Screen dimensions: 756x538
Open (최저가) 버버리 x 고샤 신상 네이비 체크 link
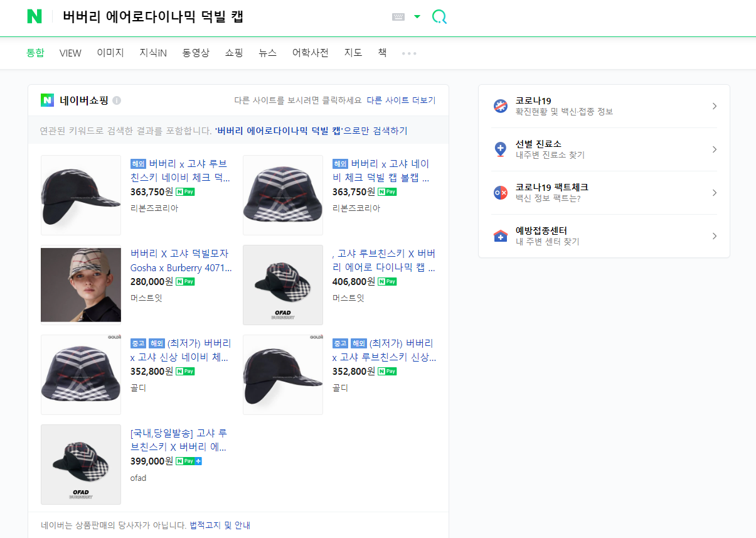181,350
